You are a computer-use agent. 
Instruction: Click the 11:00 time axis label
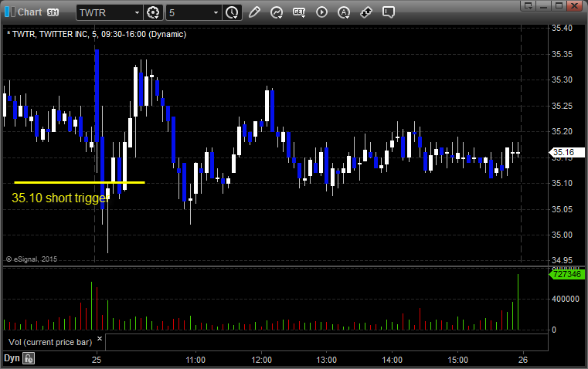point(195,360)
